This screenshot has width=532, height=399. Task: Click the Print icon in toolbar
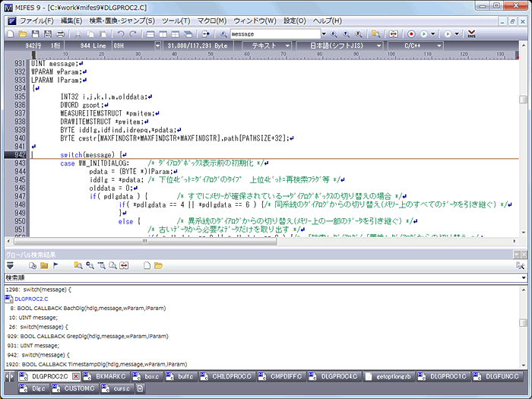[x=60, y=34]
